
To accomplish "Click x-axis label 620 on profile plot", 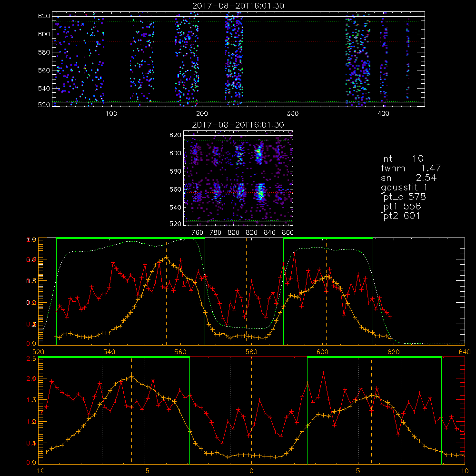I will [x=394, y=352].
